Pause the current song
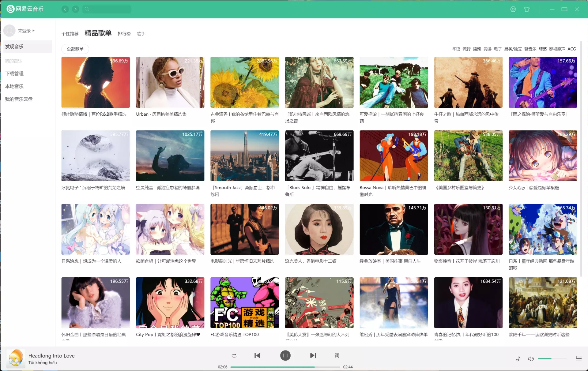The image size is (588, 371). pos(285,355)
